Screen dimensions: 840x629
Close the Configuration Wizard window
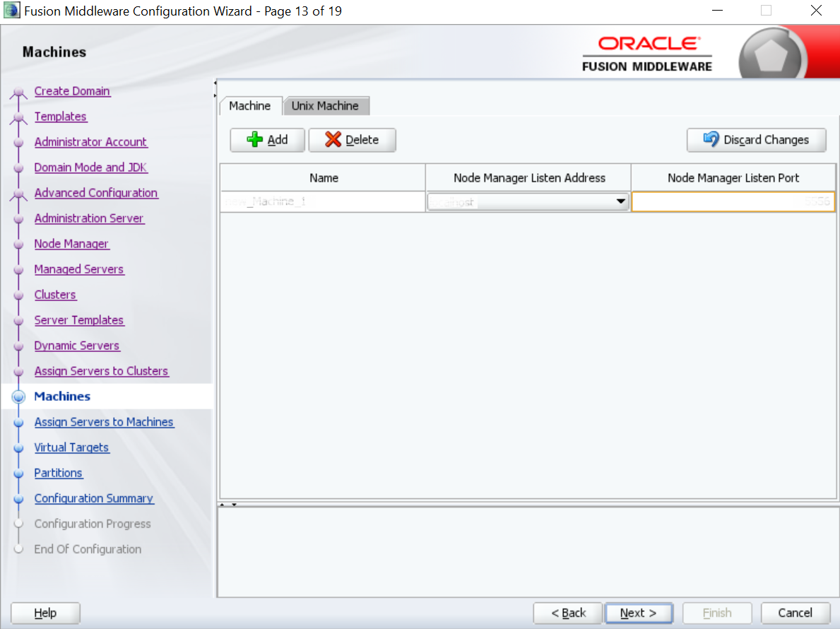point(816,11)
